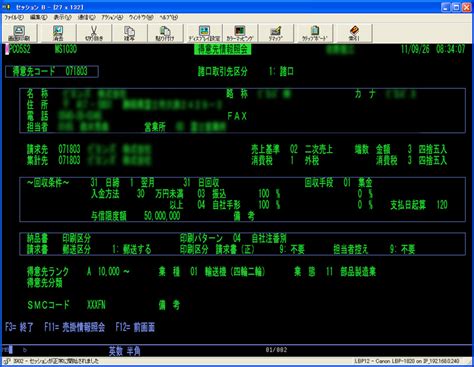
Task: Open ディスプレイ設定 display settings icon
Action: tap(204, 33)
